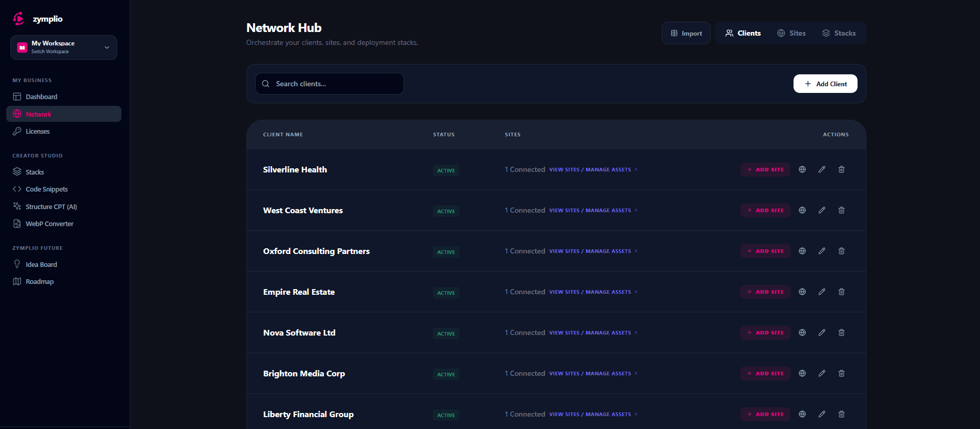Click the CLIENT NAME column header
This screenshot has height=429, width=980.
coord(283,134)
